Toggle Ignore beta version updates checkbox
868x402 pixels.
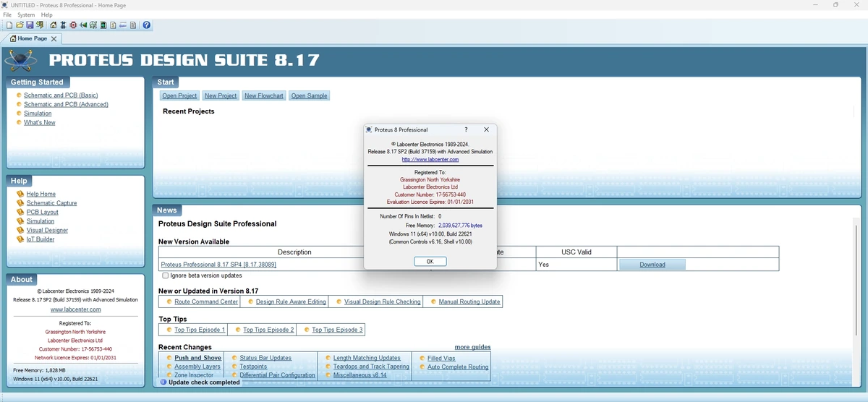(166, 275)
